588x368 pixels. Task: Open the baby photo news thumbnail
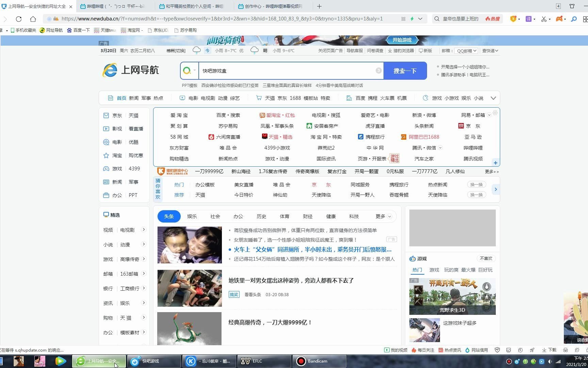pyautogui.click(x=190, y=245)
